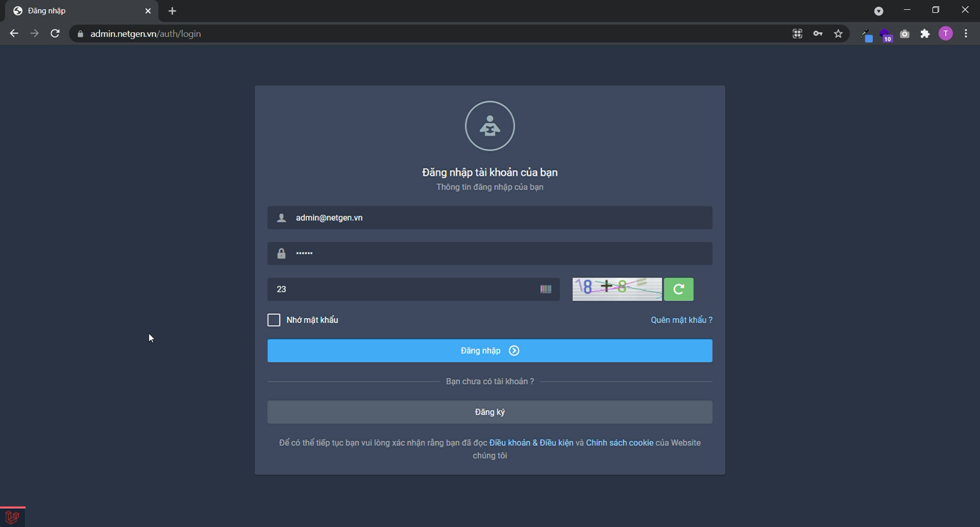This screenshot has height=527, width=980.
Task: Focus the email field with admin@netgen.vn
Action: (489, 218)
